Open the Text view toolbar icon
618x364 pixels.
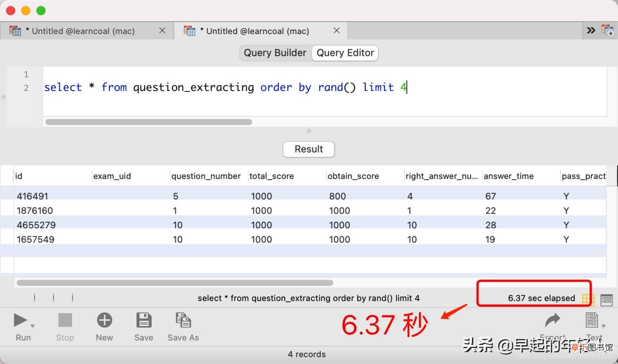592,320
